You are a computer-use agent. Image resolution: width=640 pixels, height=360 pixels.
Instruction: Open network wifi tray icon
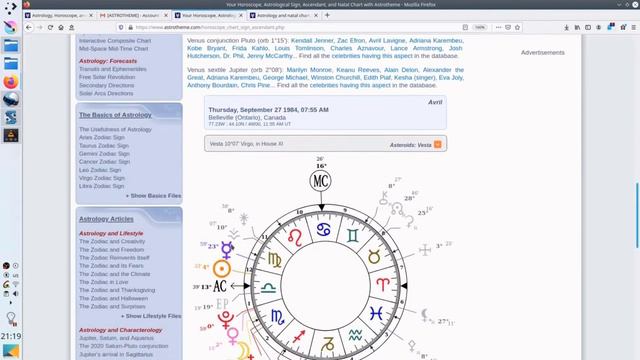tap(16, 284)
